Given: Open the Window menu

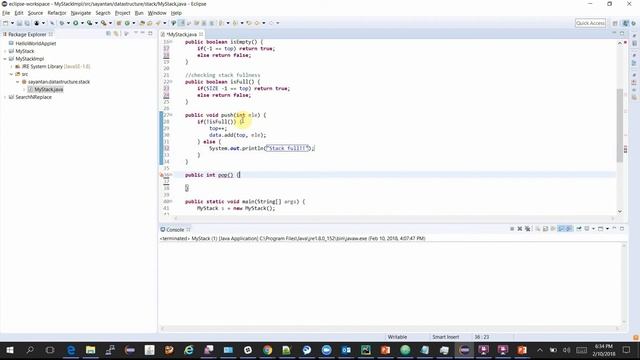Looking at the screenshot, I should pyautogui.click(x=157, y=13).
